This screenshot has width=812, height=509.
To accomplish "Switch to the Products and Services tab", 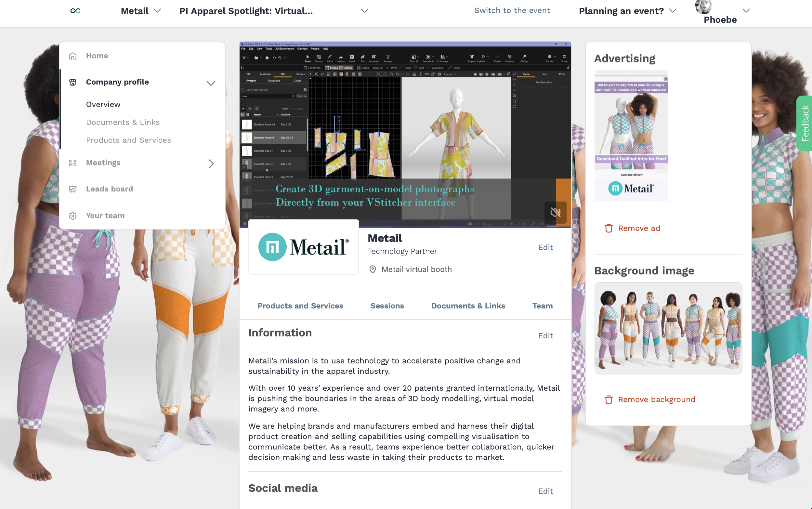I will coord(300,306).
